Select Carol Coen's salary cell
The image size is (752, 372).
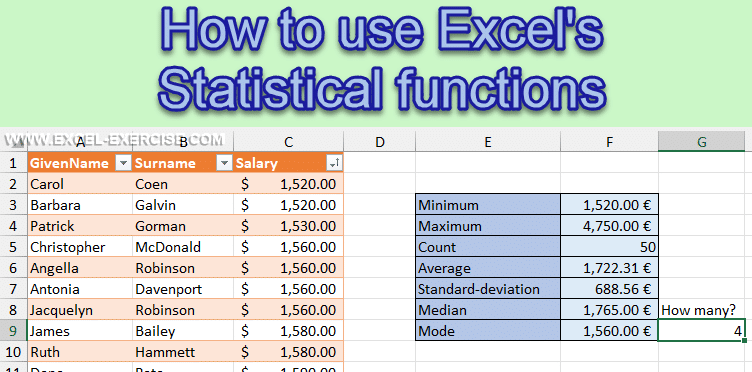(x=288, y=184)
